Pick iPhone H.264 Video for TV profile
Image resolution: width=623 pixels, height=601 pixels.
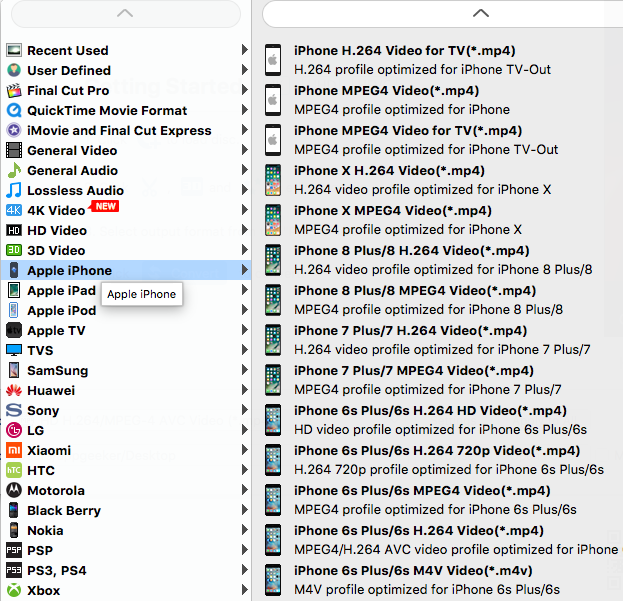[404, 51]
